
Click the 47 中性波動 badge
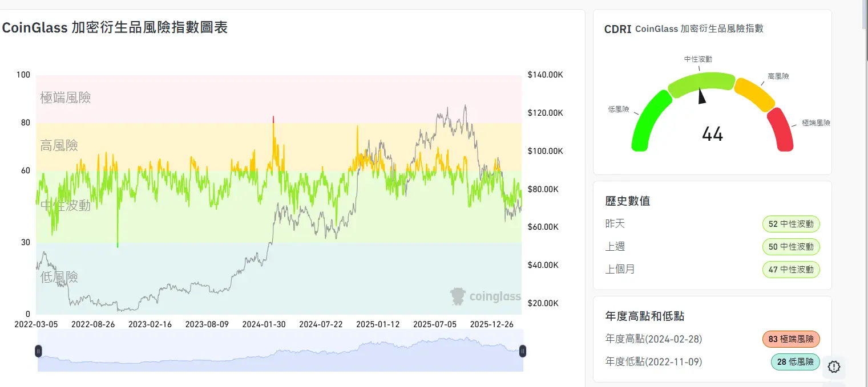[791, 270]
